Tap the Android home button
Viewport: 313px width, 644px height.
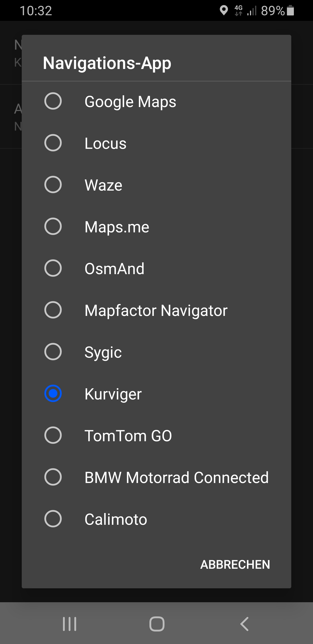[x=157, y=624]
